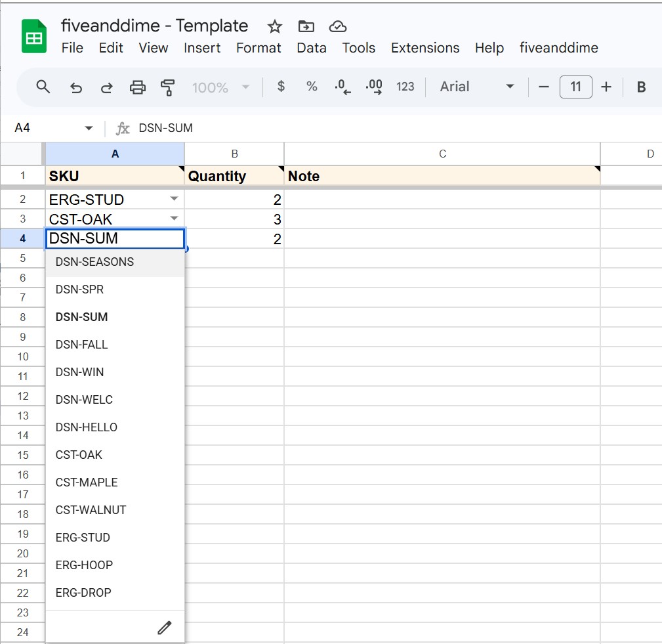Redo the last action
The height and width of the screenshot is (644, 662).
(106, 87)
